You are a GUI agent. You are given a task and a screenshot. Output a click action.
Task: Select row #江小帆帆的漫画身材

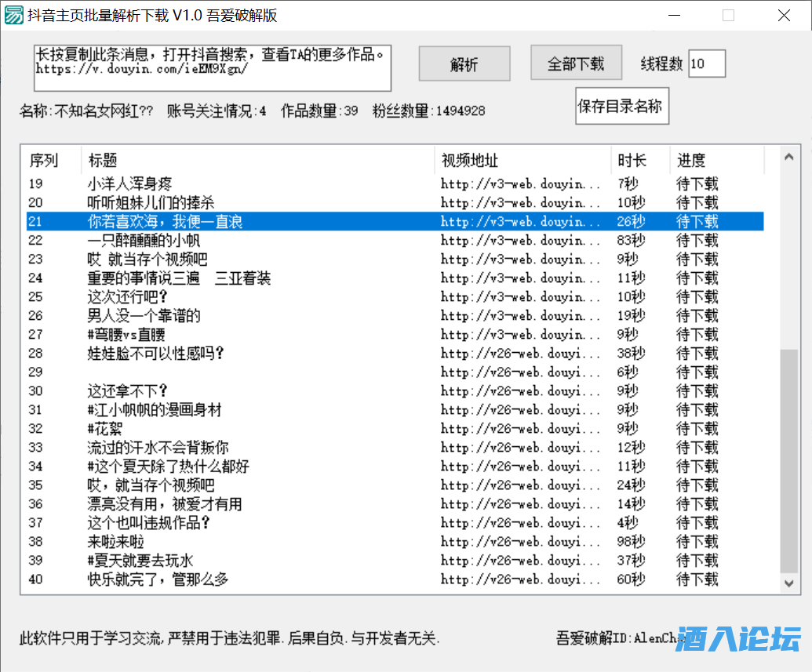[x=395, y=410]
